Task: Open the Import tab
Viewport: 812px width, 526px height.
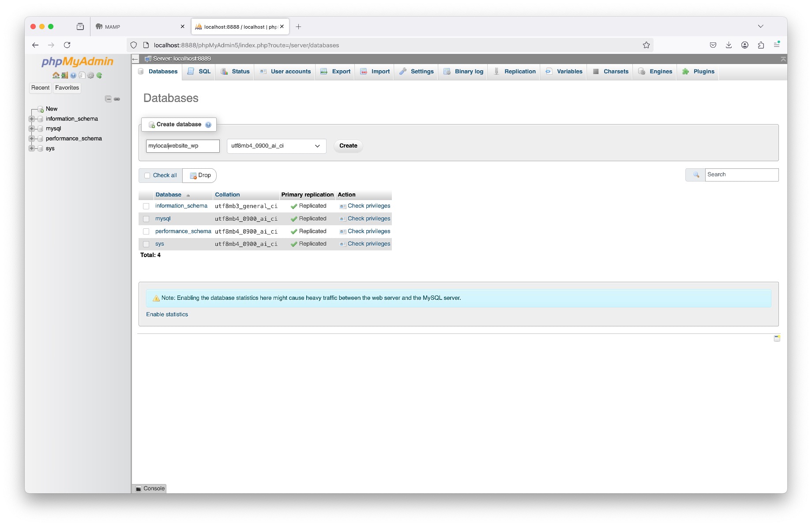Action: [x=375, y=72]
